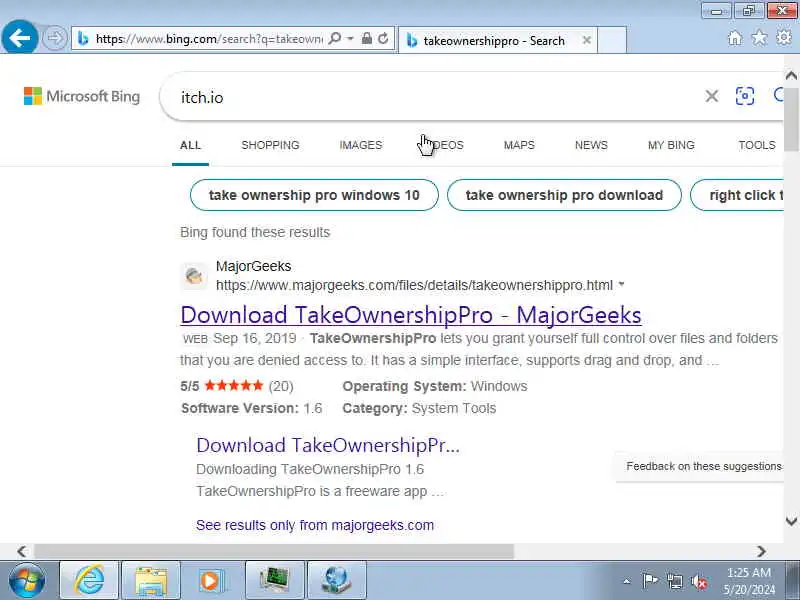
Task: Switch to the ALL results tab
Action: point(190,145)
